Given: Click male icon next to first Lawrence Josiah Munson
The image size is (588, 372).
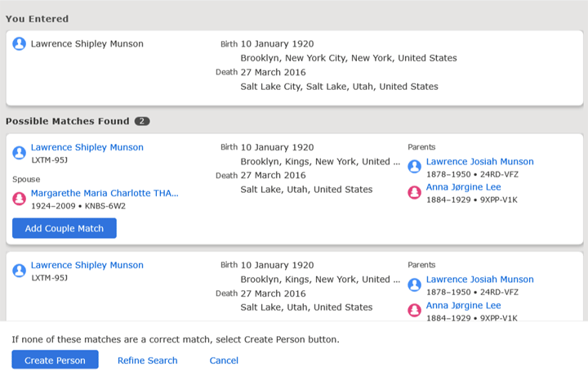Looking at the screenshot, I should [x=414, y=166].
